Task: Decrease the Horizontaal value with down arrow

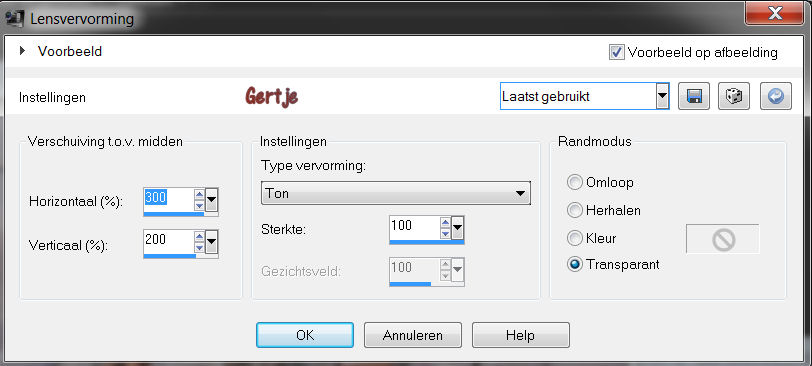Action: 199,206
